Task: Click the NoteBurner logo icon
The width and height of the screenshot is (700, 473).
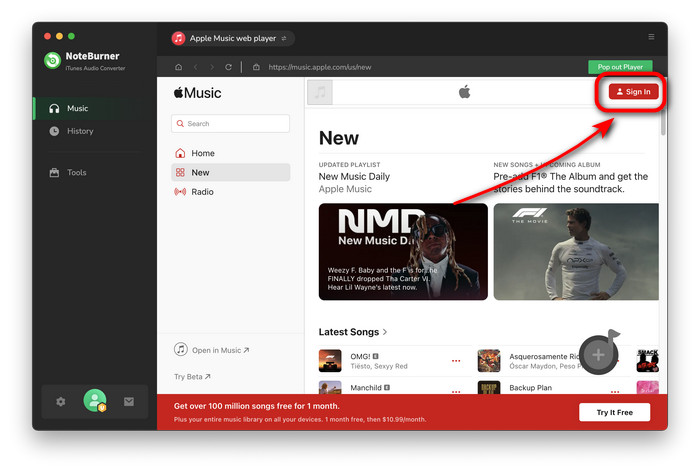Action: point(52,60)
